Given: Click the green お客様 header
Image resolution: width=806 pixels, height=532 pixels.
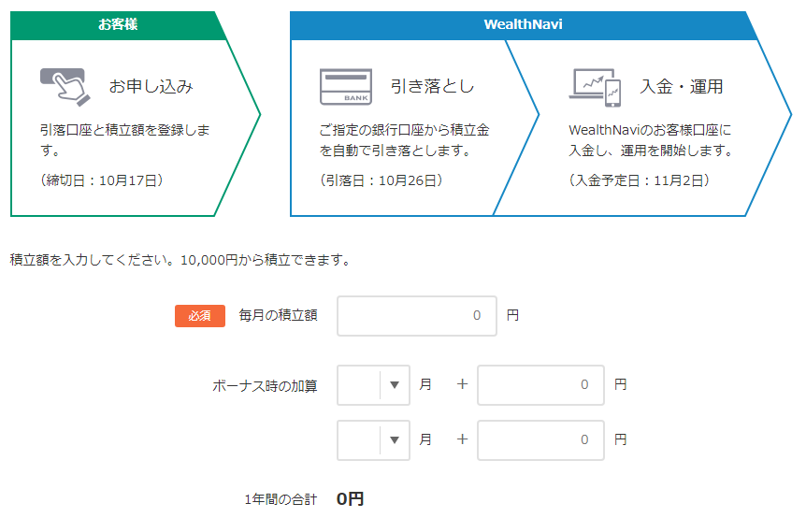Looking at the screenshot, I should click(118, 25).
